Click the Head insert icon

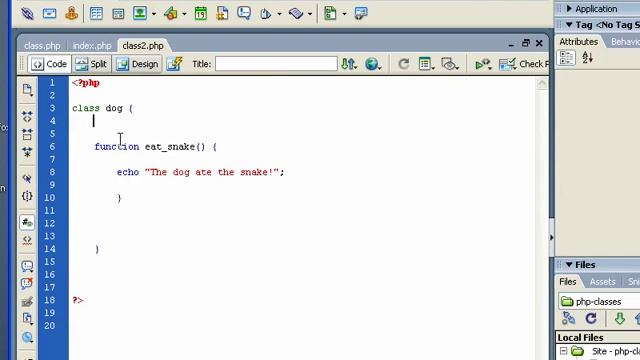[x=266, y=13]
